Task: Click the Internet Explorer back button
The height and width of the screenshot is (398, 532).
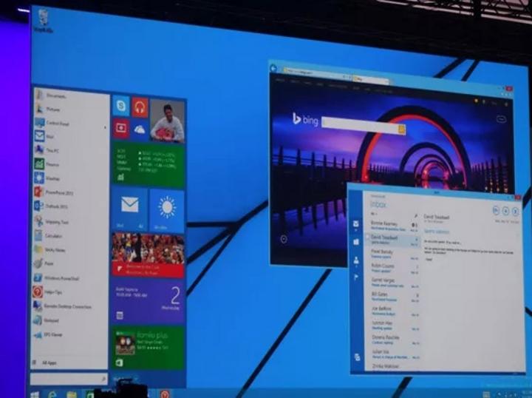Action: coord(274,69)
